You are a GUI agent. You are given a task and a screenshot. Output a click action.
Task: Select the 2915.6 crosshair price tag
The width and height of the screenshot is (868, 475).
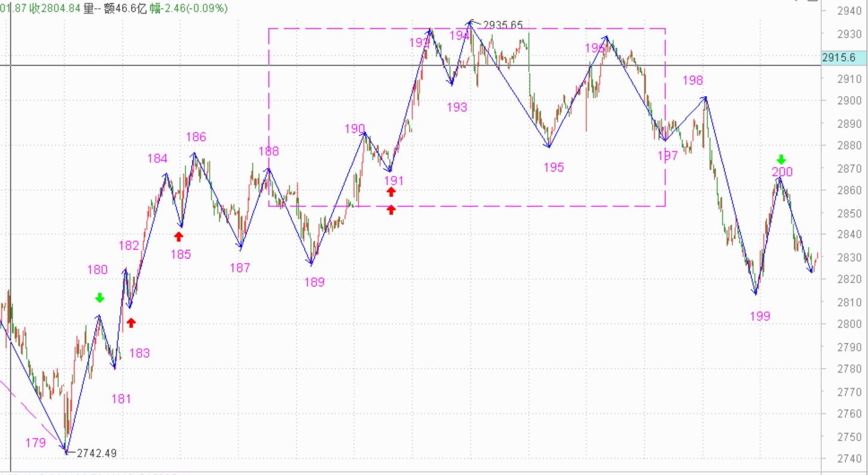[x=839, y=58]
